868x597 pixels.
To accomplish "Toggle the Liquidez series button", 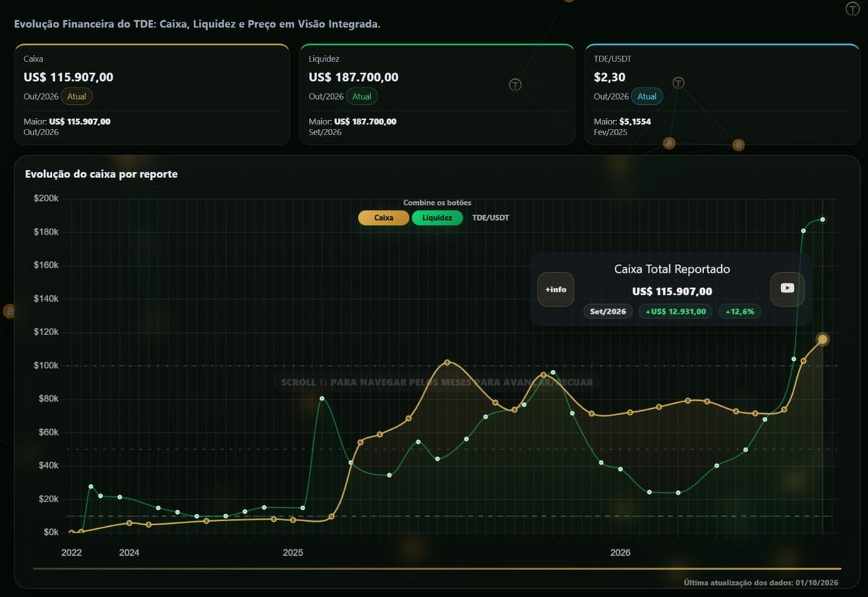I will (437, 217).
